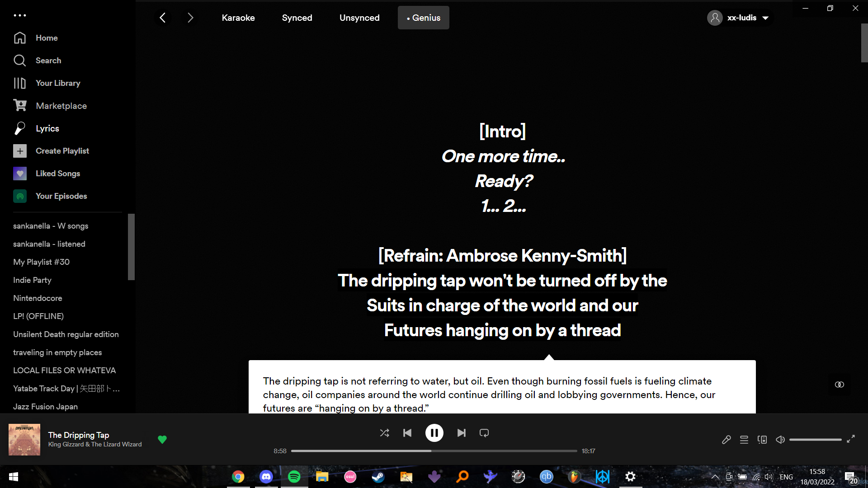Select the Genius lyrics mode
The width and height of the screenshot is (868, 488).
click(x=423, y=18)
